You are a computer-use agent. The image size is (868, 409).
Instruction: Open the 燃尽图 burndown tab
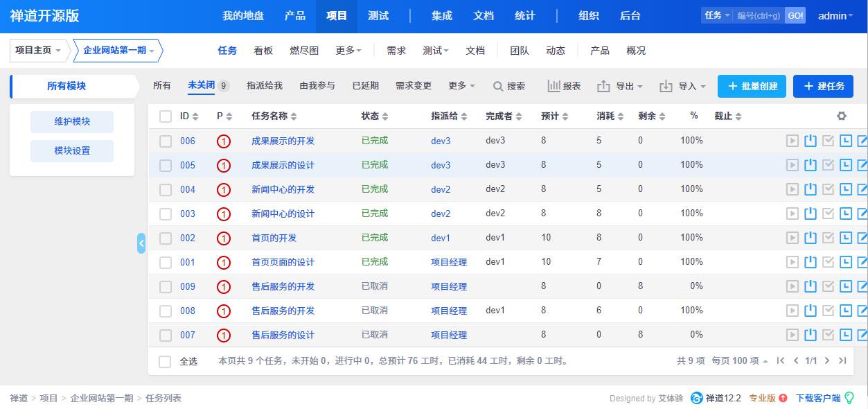point(304,51)
